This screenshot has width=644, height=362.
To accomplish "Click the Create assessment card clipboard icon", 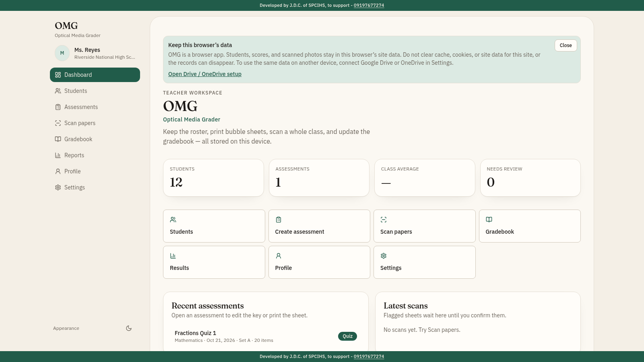I will coord(279,220).
